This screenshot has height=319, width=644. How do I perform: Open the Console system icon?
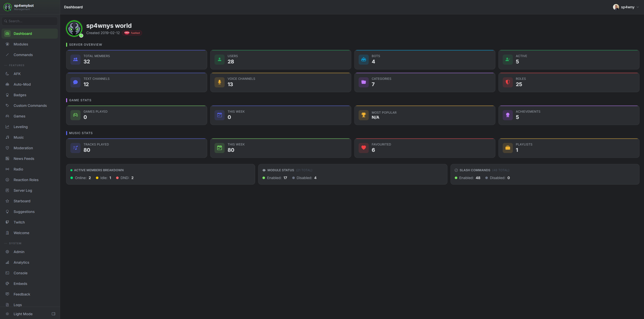pos(7,273)
